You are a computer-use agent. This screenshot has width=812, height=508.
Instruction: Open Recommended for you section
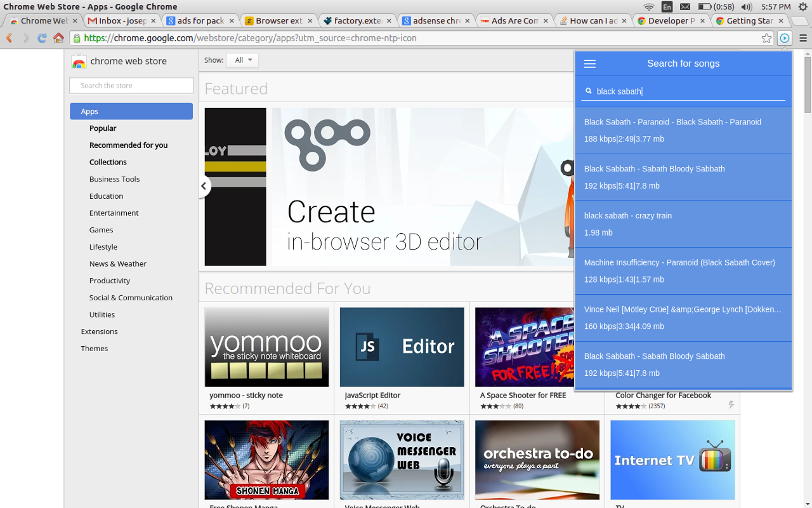pyautogui.click(x=128, y=145)
